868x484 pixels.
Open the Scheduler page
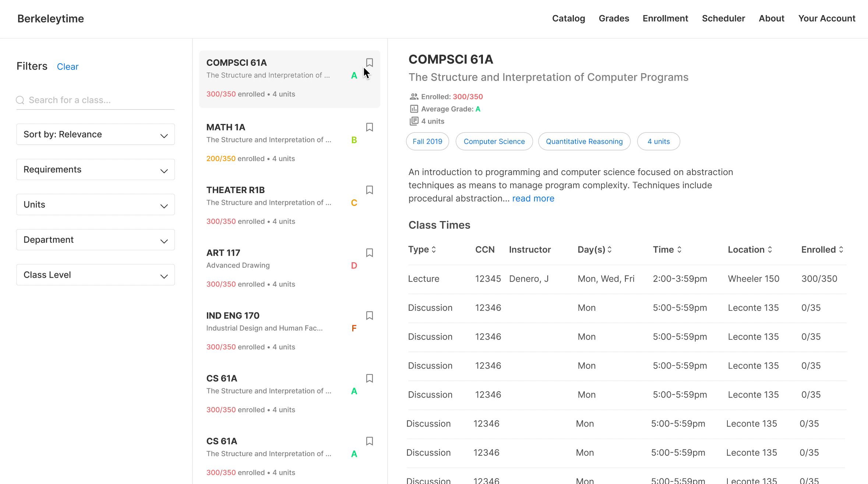click(723, 18)
